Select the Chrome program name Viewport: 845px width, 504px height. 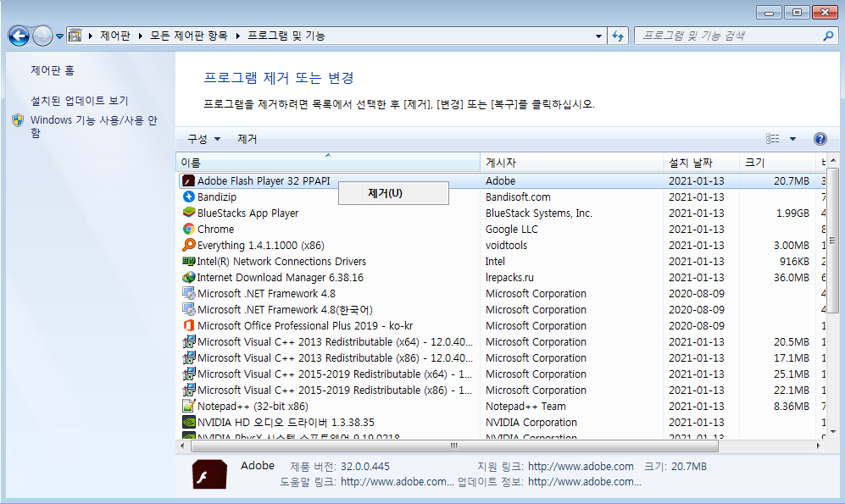coord(215,229)
